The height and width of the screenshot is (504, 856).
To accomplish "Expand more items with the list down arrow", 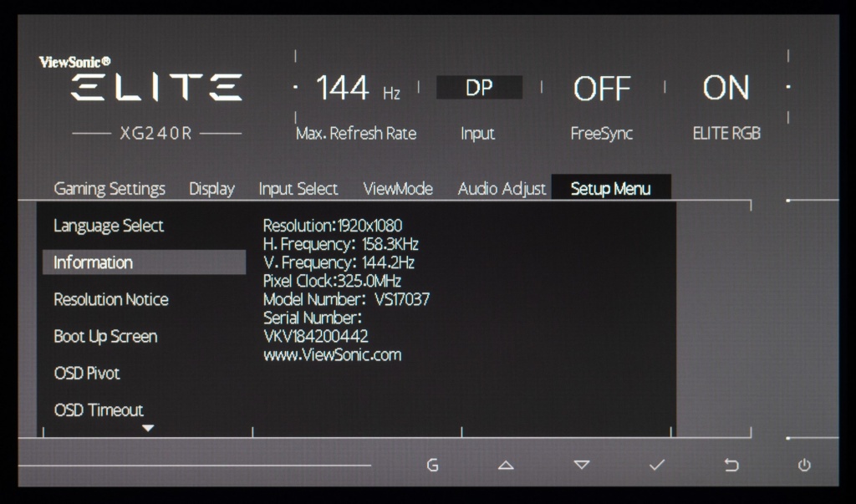I will [x=148, y=428].
